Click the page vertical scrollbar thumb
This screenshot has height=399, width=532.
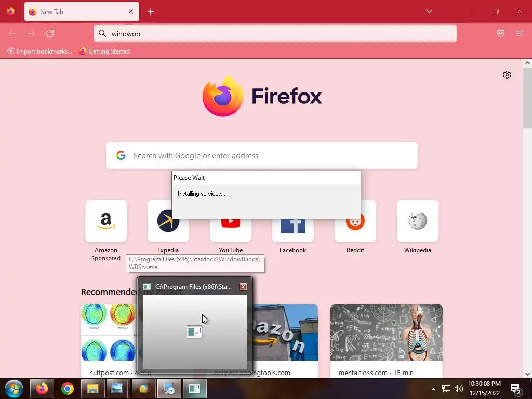[x=527, y=98]
